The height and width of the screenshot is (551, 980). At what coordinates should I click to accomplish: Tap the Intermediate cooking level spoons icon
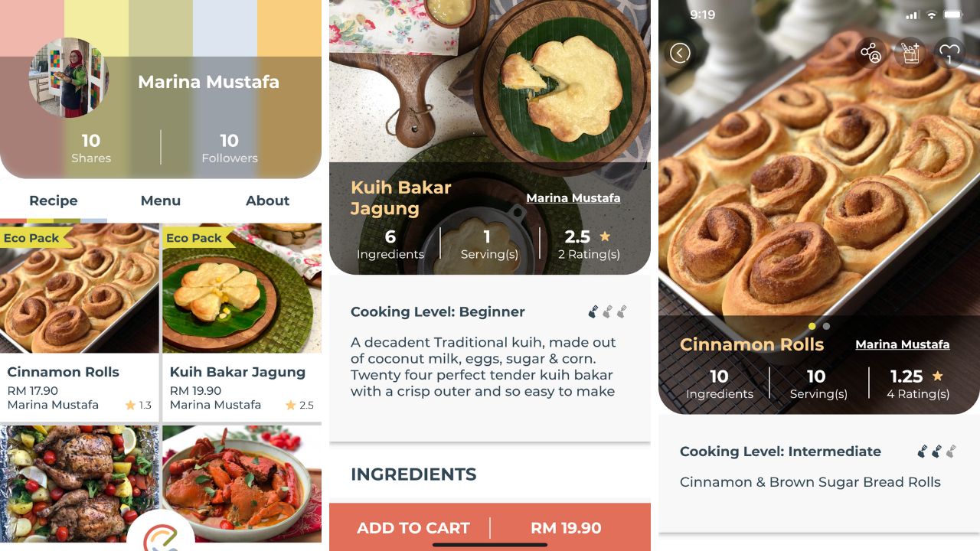[937, 452]
